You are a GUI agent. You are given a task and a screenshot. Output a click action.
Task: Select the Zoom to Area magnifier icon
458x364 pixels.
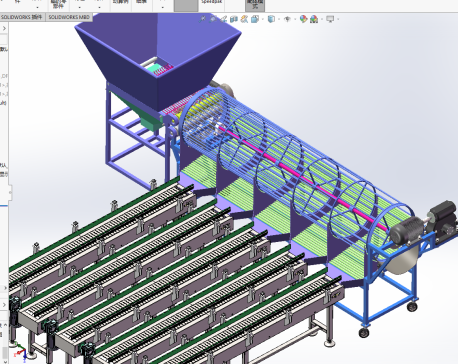(x=213, y=19)
